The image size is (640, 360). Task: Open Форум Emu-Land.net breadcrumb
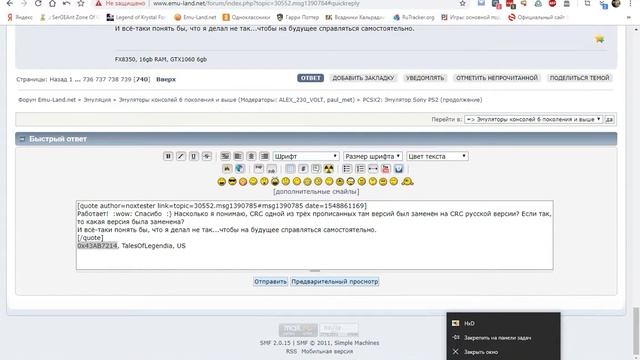[47, 100]
